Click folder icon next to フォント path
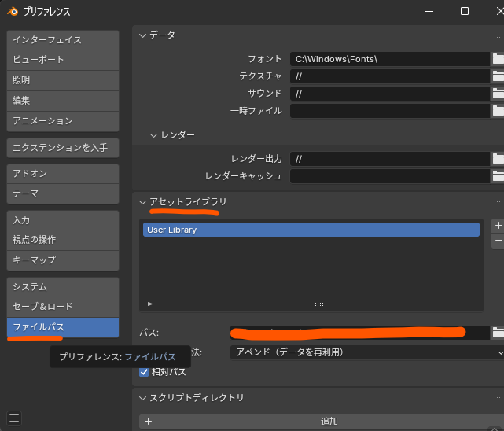Screen dimensions: 504x431 498,59
